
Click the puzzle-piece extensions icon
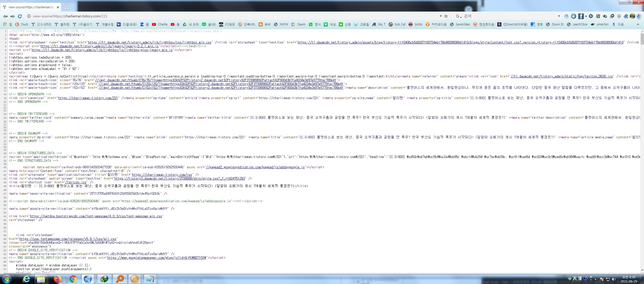626,16
